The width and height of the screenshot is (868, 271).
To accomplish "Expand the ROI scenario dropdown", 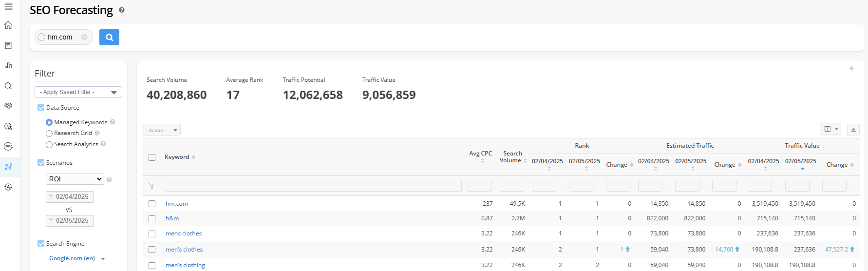I will (x=75, y=179).
